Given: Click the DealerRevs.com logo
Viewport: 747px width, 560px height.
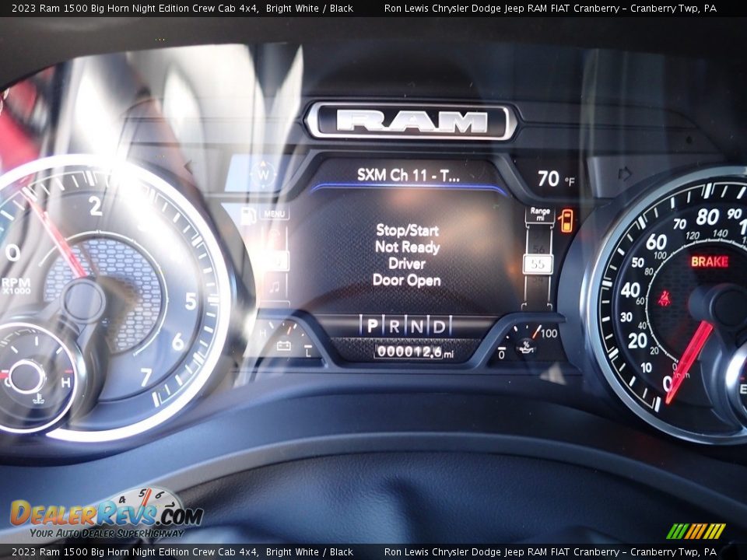Looking at the screenshot, I should click(107, 513).
